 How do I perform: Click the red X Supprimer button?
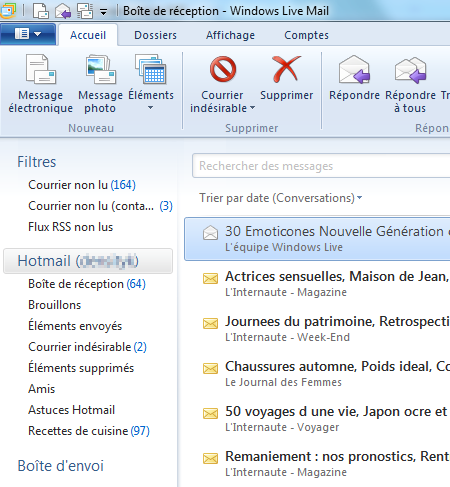[286, 77]
